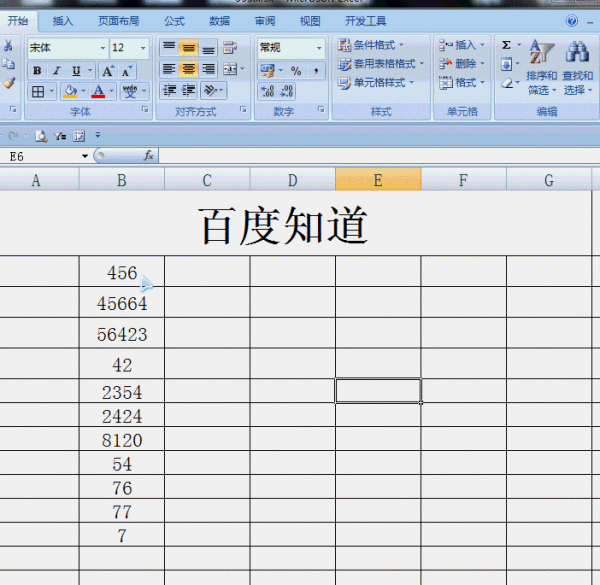Click 格式 cells button
This screenshot has height=585, width=600.
(461, 82)
